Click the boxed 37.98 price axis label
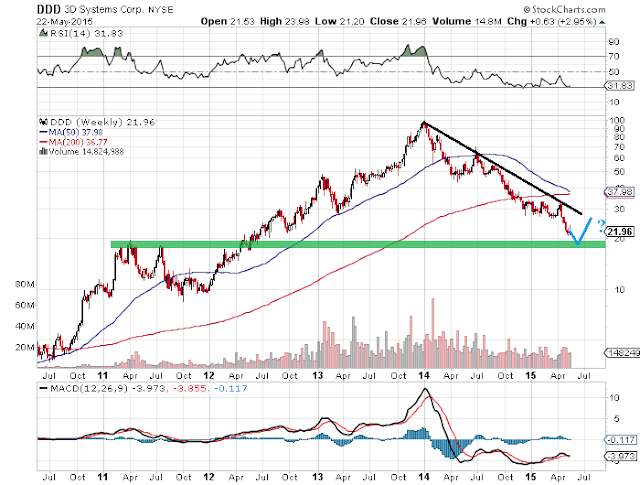 click(620, 192)
